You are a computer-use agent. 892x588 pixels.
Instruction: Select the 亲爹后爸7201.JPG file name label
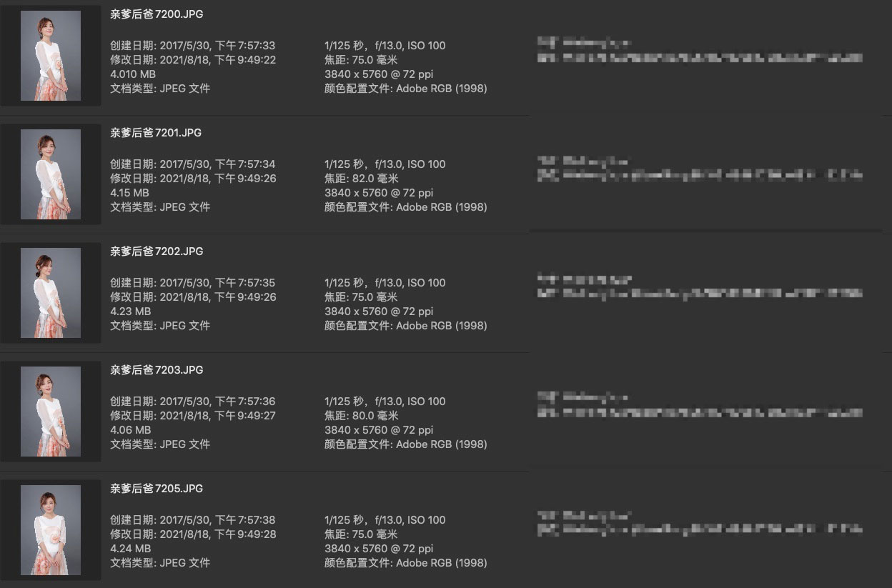[157, 133]
